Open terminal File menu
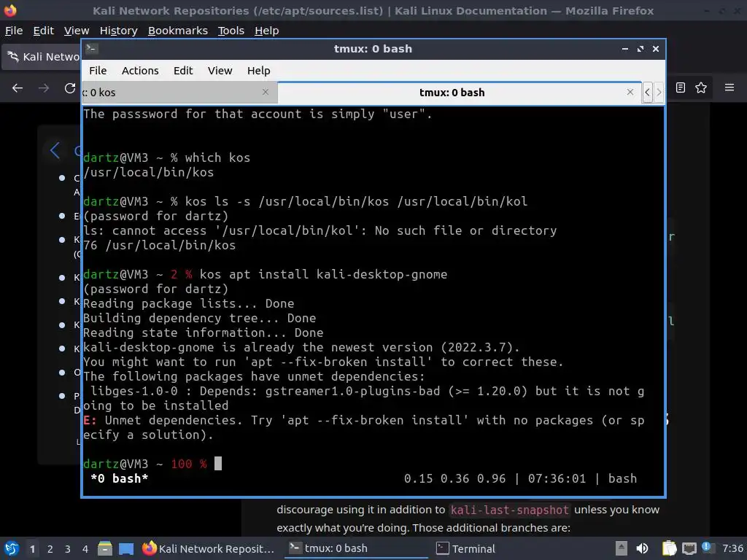 (x=98, y=71)
